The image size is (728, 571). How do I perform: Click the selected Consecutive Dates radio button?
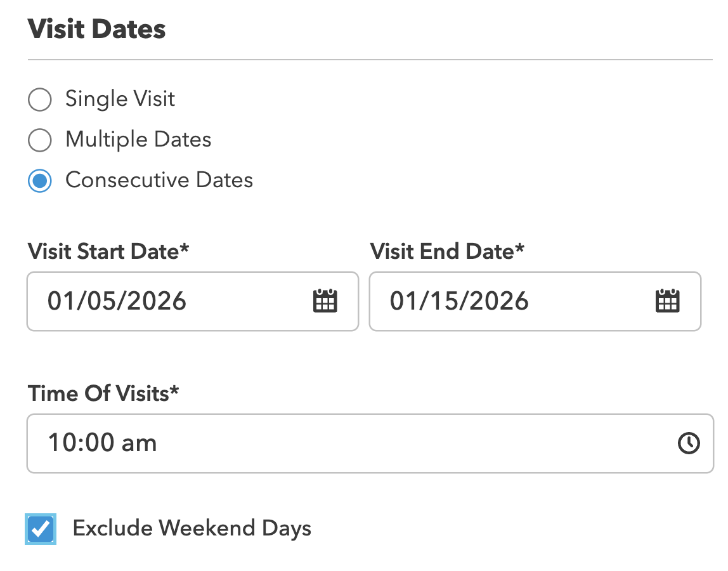(39, 180)
